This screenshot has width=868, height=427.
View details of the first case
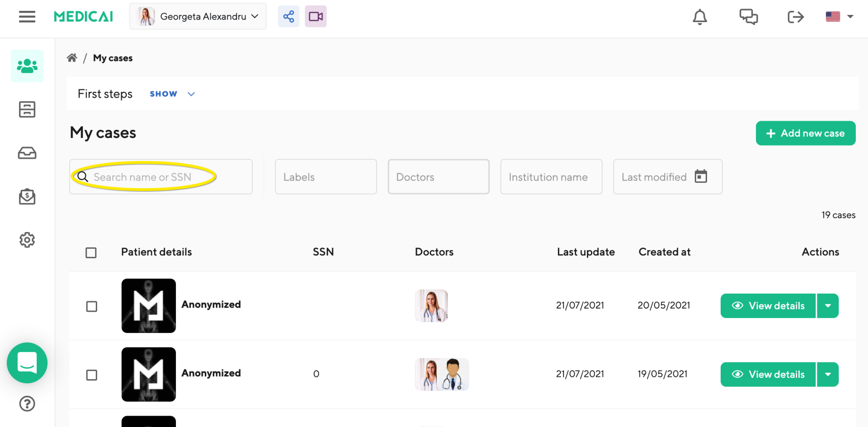pos(768,306)
